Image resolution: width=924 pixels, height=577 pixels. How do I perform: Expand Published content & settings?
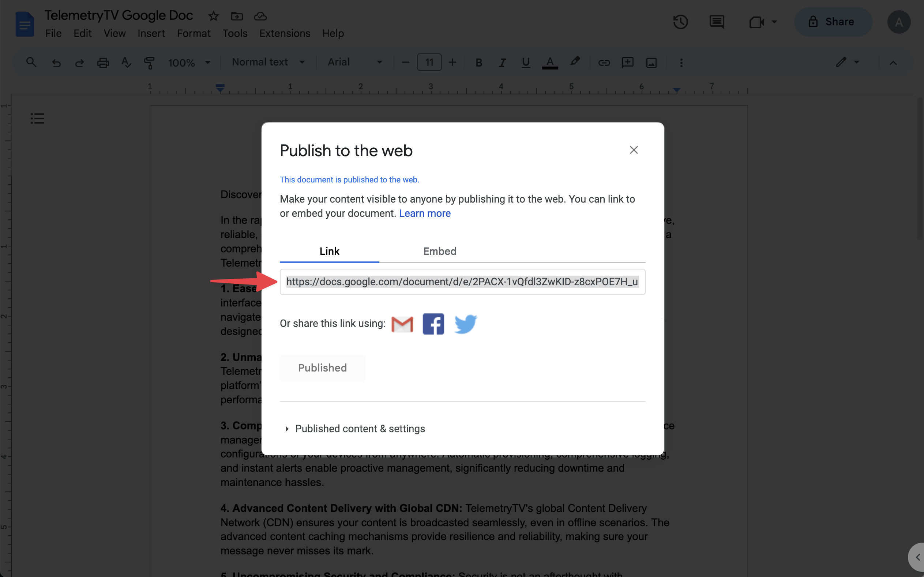pos(360,429)
